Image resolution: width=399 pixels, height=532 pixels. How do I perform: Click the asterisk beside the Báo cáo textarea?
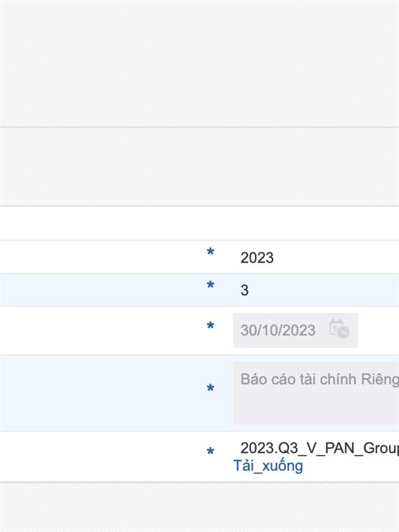click(x=210, y=388)
